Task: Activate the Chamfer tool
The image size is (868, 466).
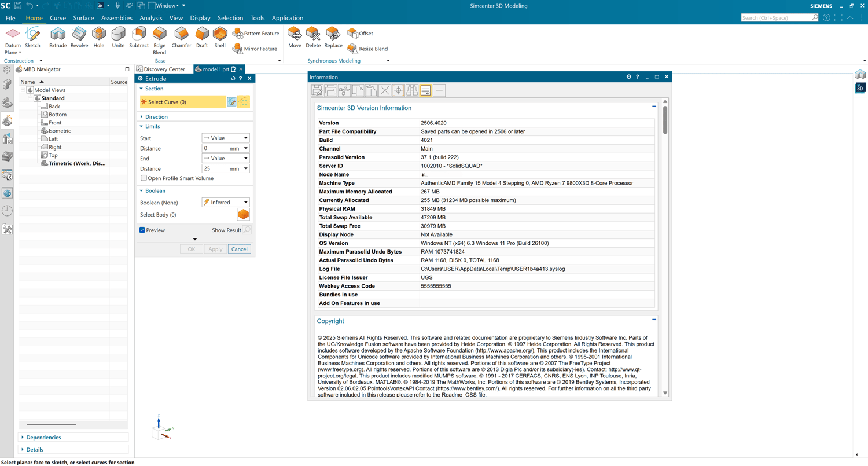Action: pos(181,38)
